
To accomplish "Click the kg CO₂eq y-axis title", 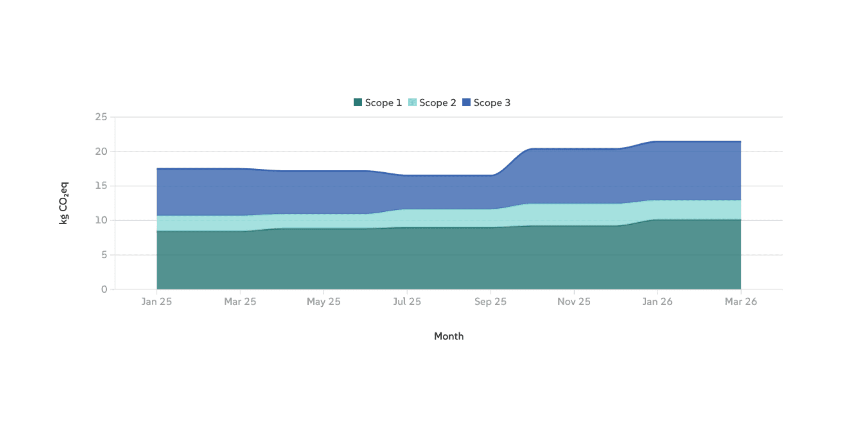I will pyautogui.click(x=63, y=203).
